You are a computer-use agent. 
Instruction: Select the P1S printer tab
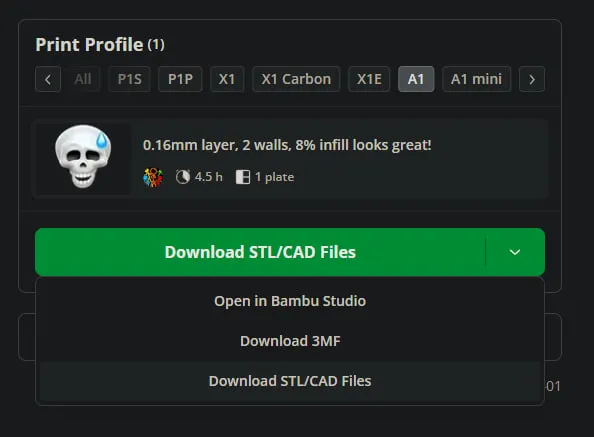130,79
